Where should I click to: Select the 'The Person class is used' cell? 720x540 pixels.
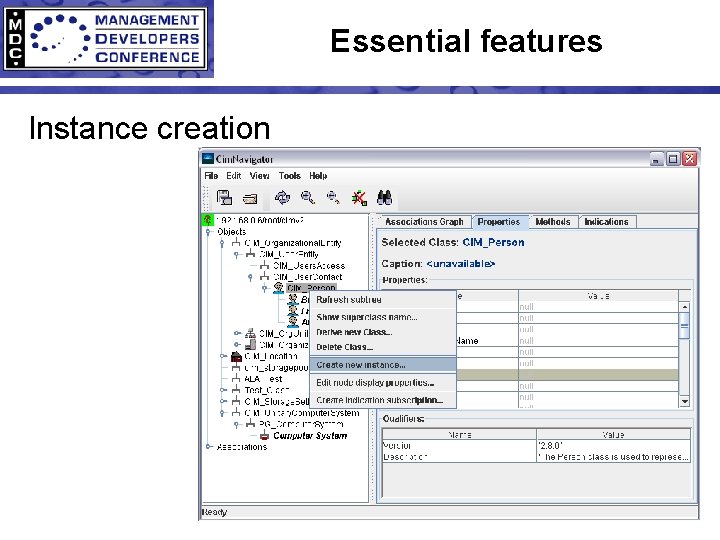point(613,457)
